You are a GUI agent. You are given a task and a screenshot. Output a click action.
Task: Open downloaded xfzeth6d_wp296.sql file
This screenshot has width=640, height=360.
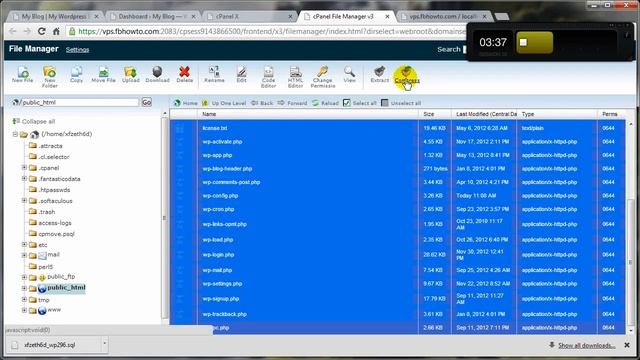49,345
